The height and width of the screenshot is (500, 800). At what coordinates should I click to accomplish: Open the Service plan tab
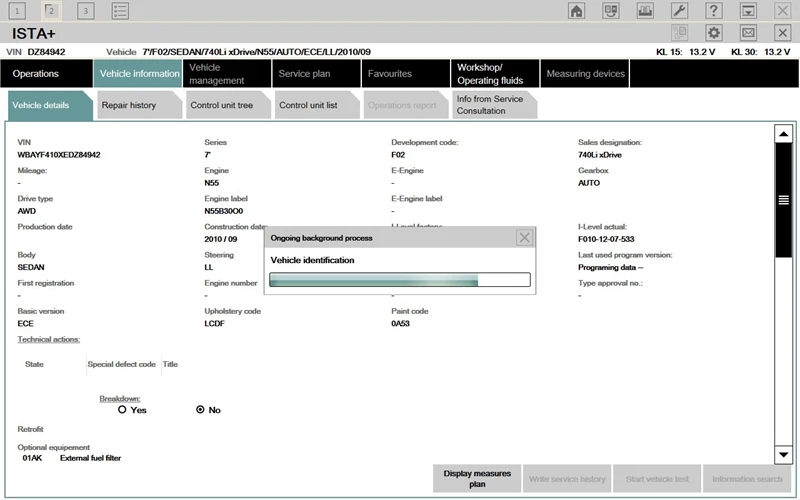click(316, 73)
